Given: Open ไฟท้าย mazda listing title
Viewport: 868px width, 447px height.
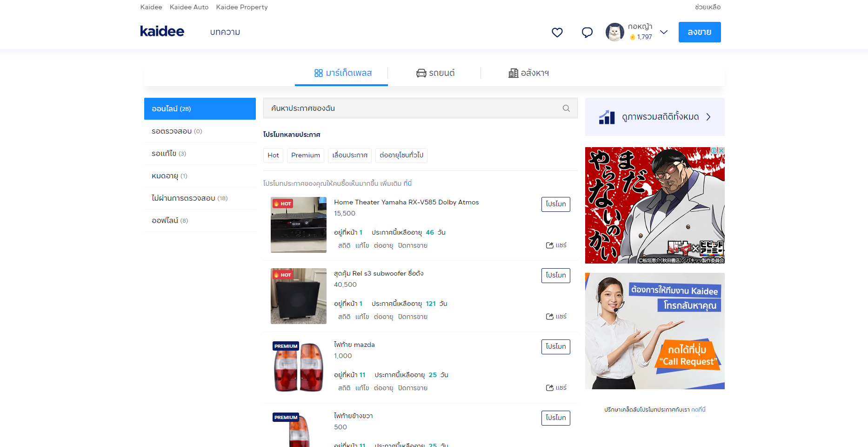Looking at the screenshot, I should 354,345.
